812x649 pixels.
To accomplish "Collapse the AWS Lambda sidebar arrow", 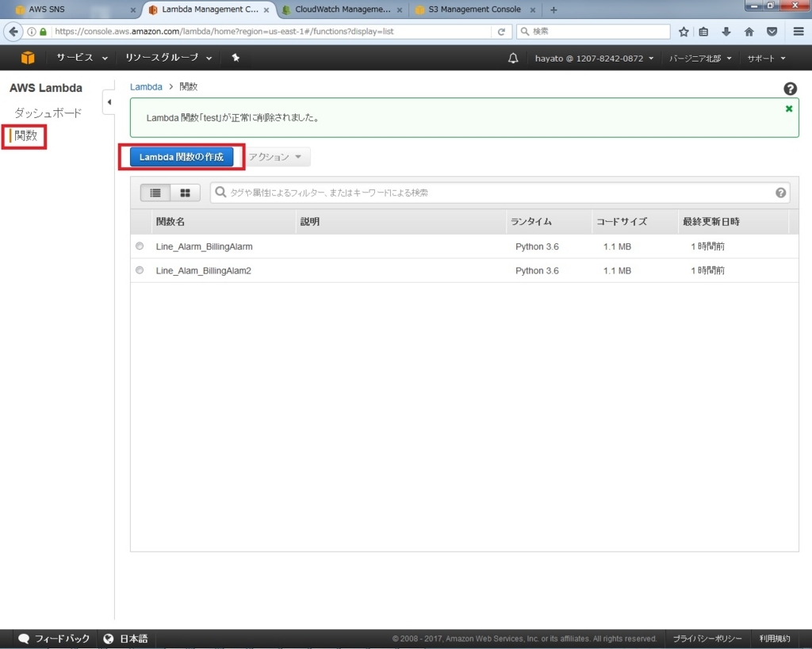I will pos(109,102).
